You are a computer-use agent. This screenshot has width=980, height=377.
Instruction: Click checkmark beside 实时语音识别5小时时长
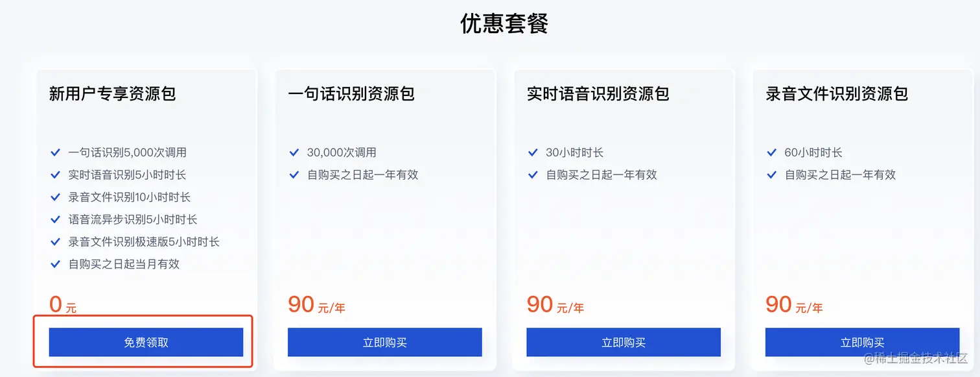tap(56, 175)
